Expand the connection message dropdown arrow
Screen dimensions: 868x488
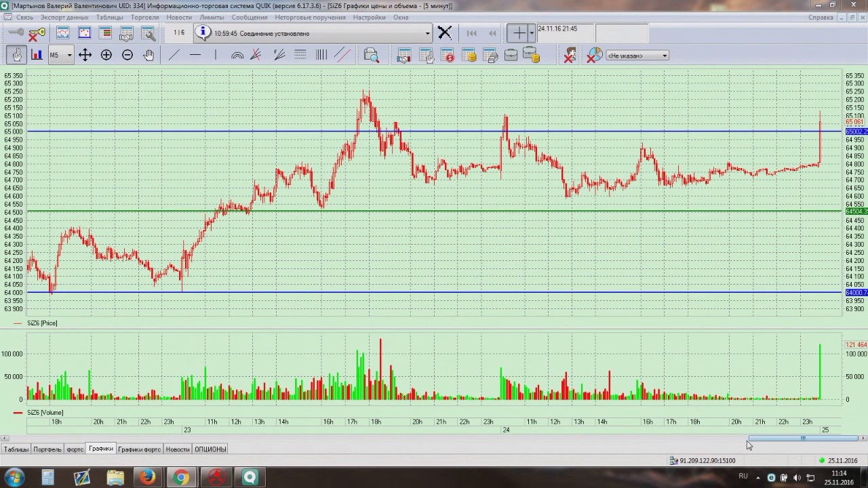tap(427, 33)
